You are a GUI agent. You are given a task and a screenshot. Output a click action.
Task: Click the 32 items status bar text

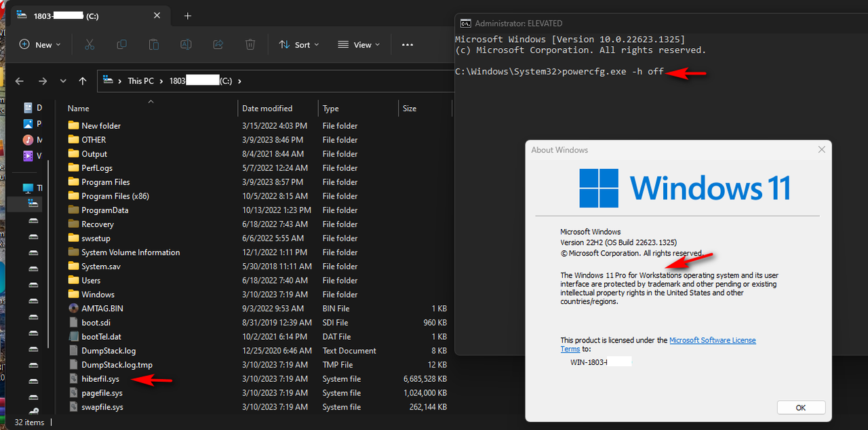[29, 422]
